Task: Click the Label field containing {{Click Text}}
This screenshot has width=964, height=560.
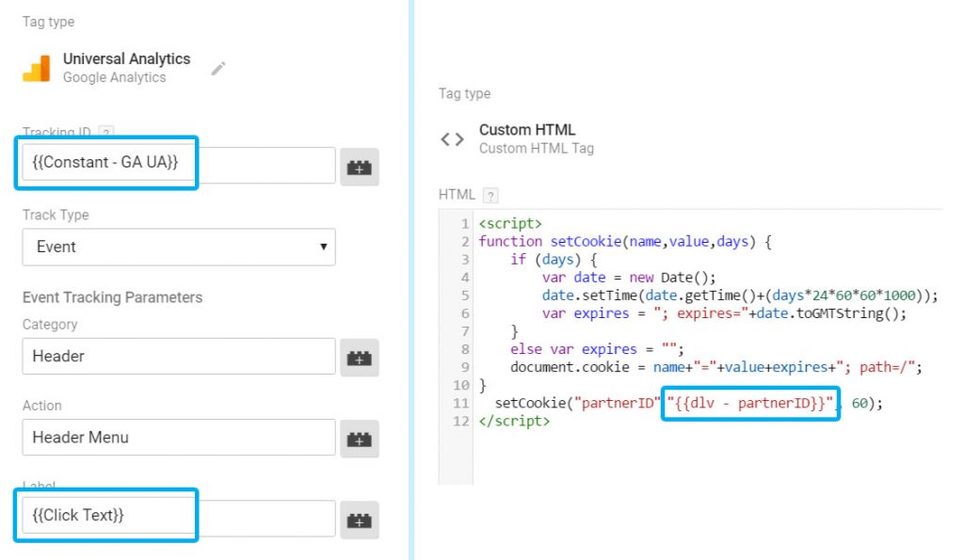Action: pos(104,515)
